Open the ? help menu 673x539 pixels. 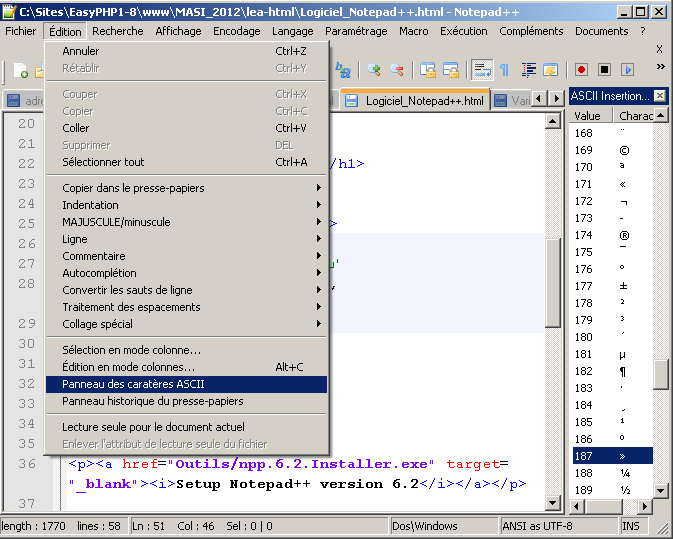click(643, 31)
